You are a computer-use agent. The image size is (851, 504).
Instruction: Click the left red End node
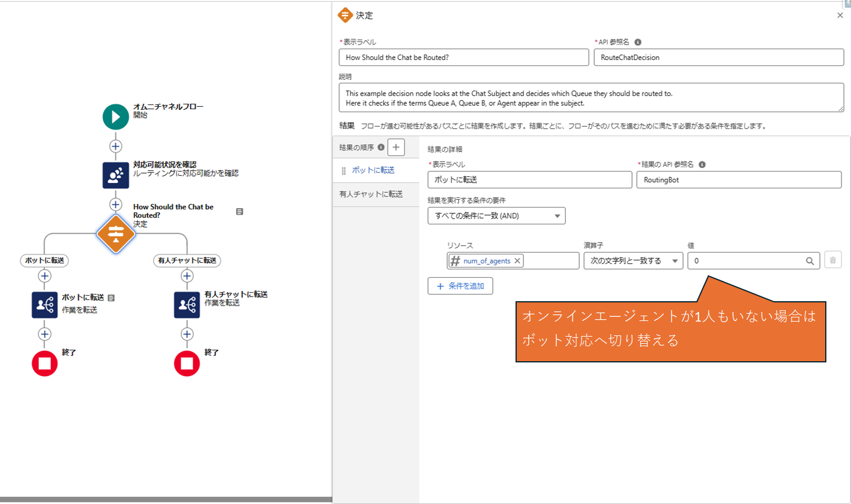coord(44,363)
